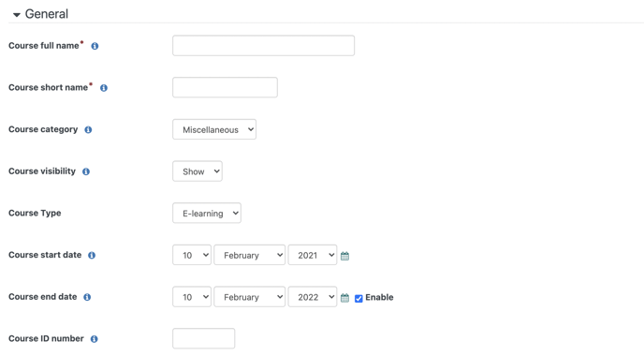
Task: Open Course visibility help icon
Action: coord(86,171)
